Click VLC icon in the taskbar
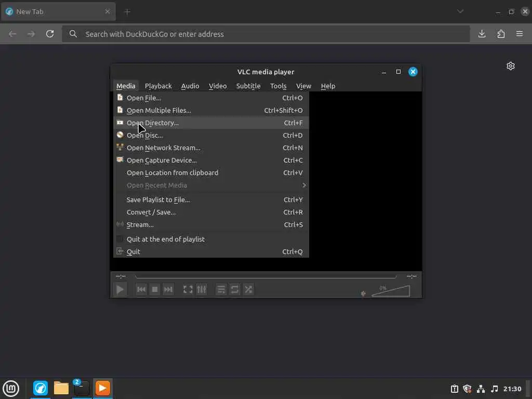The image size is (532, 399). 103,388
